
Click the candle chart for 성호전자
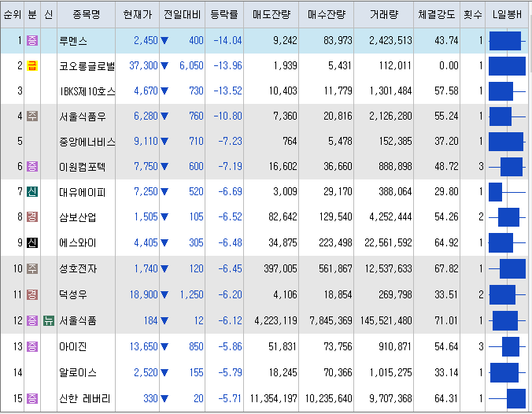(x=507, y=268)
